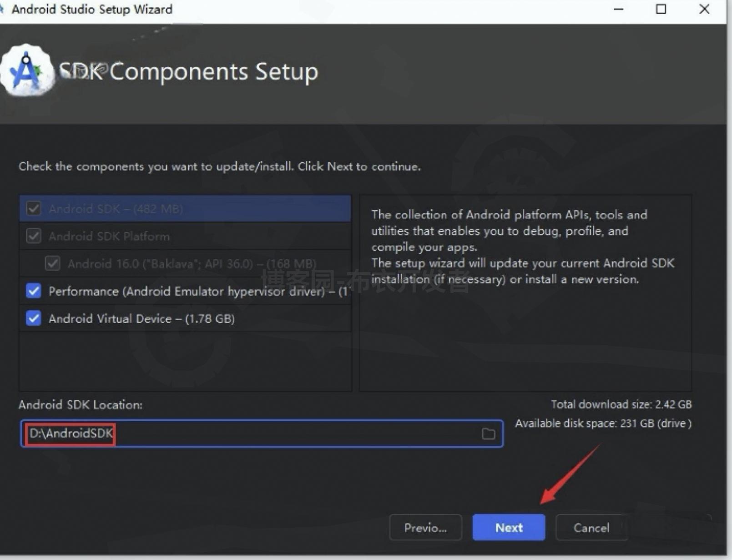Viewport: 732px width, 560px height.
Task: Click the Next button
Action: (509, 527)
